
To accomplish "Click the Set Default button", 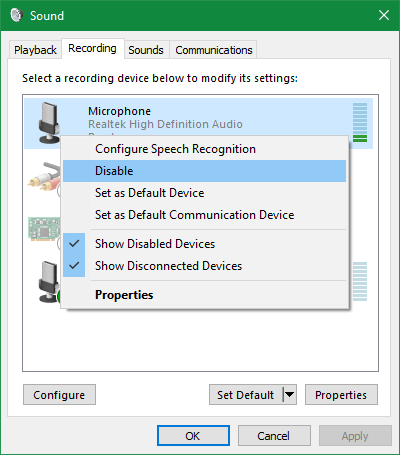I will (246, 395).
